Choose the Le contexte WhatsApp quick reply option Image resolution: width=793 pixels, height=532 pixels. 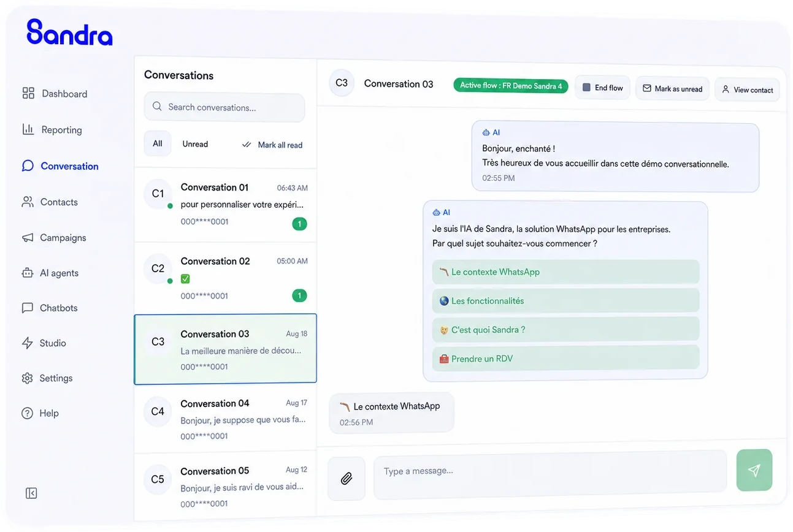(565, 272)
